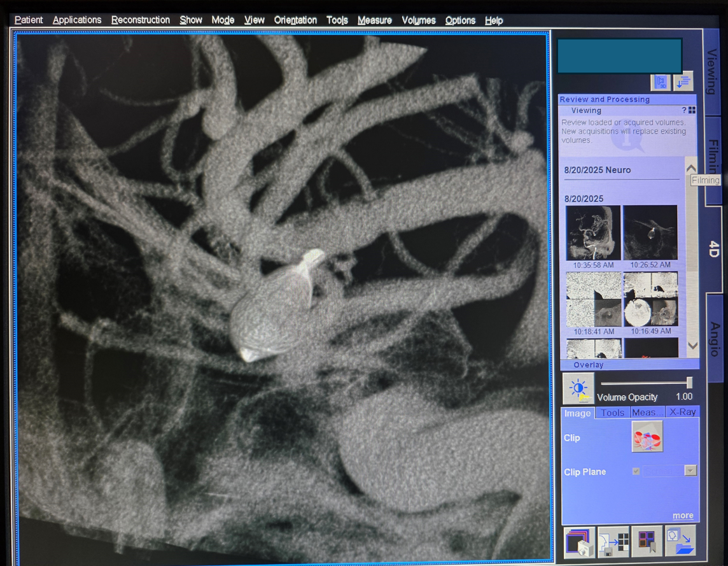Click the sort order icon button
The width and height of the screenshot is (728, 566).
[x=683, y=82]
